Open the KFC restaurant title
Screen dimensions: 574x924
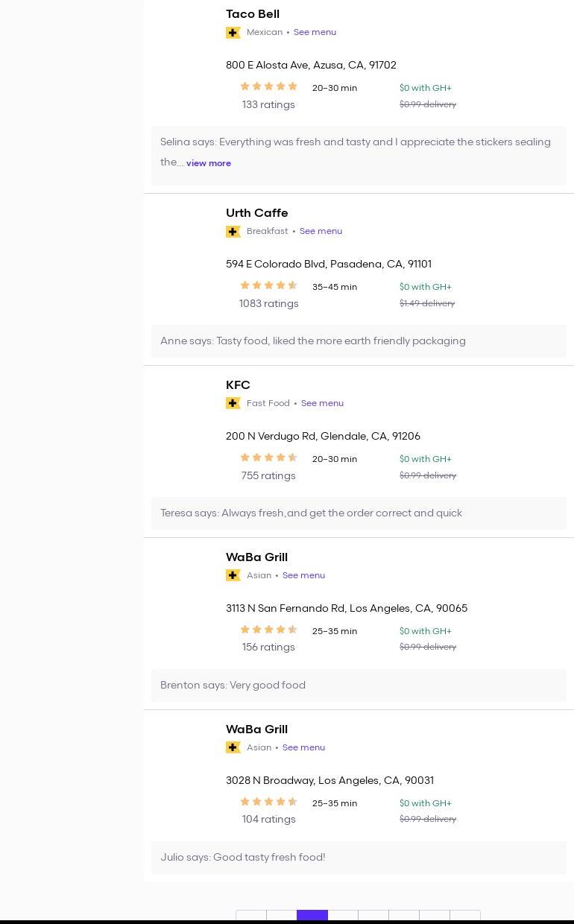pos(238,385)
